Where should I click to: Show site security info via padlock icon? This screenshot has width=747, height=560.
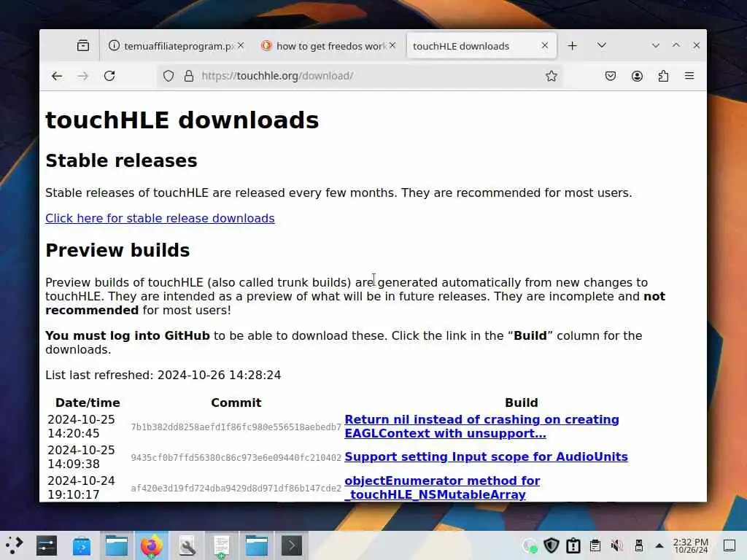tap(189, 76)
